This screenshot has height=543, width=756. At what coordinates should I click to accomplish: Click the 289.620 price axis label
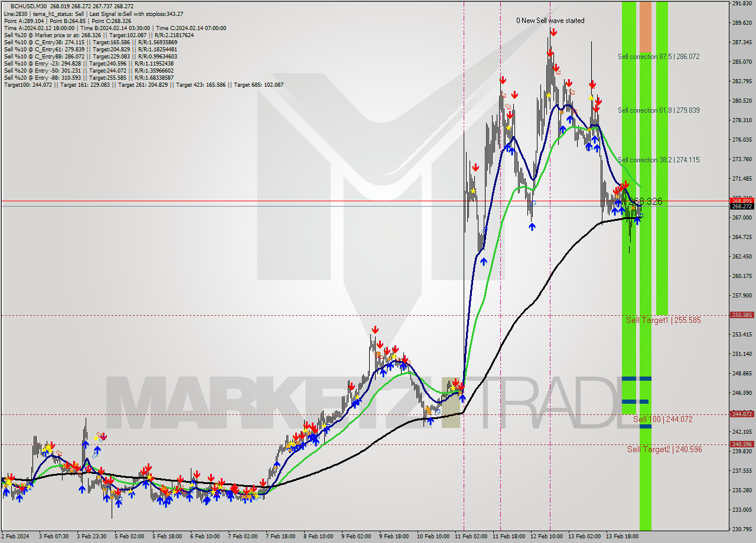742,23
